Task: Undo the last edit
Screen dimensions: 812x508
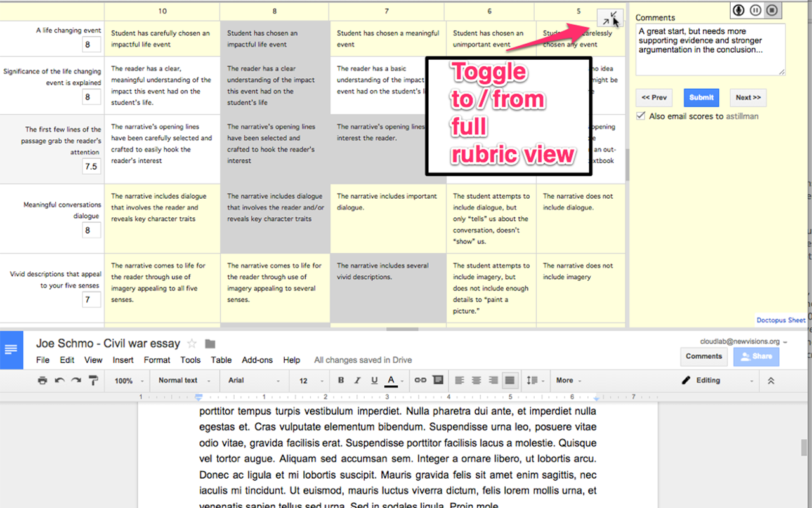Action: (x=60, y=380)
